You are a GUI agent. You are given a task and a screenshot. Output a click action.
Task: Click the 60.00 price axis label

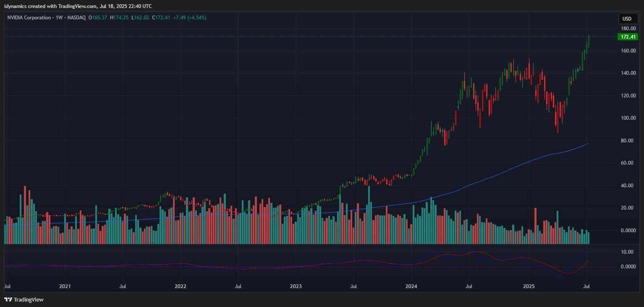click(628, 163)
